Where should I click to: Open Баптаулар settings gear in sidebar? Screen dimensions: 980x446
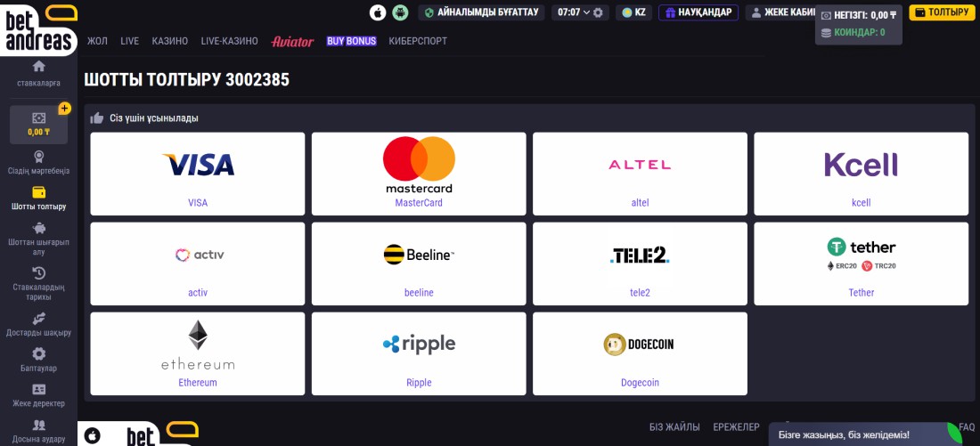tap(38, 354)
